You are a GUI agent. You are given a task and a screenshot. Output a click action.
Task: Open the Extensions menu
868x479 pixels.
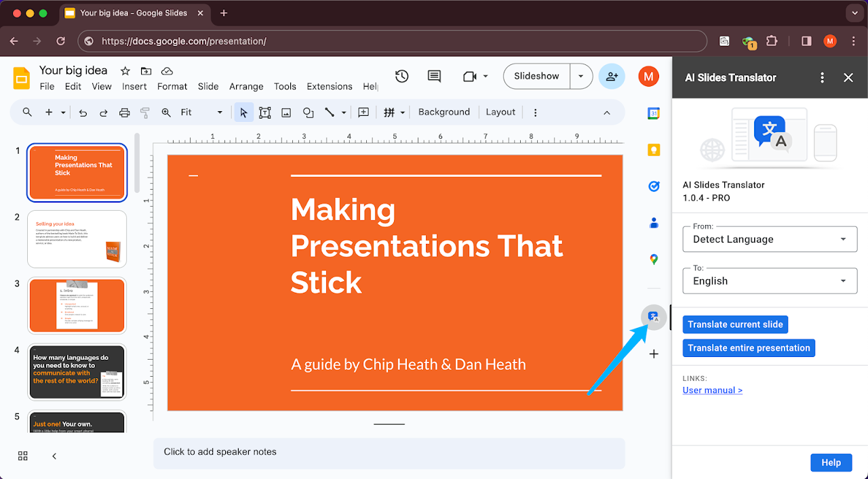tap(330, 87)
